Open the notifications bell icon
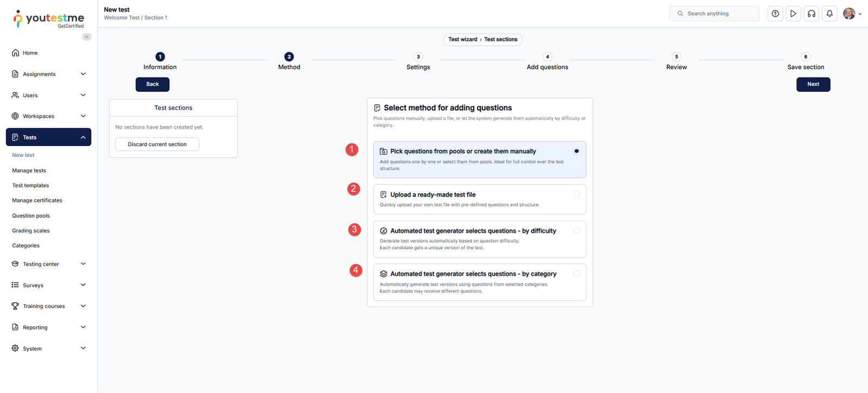868x393 pixels. click(829, 14)
